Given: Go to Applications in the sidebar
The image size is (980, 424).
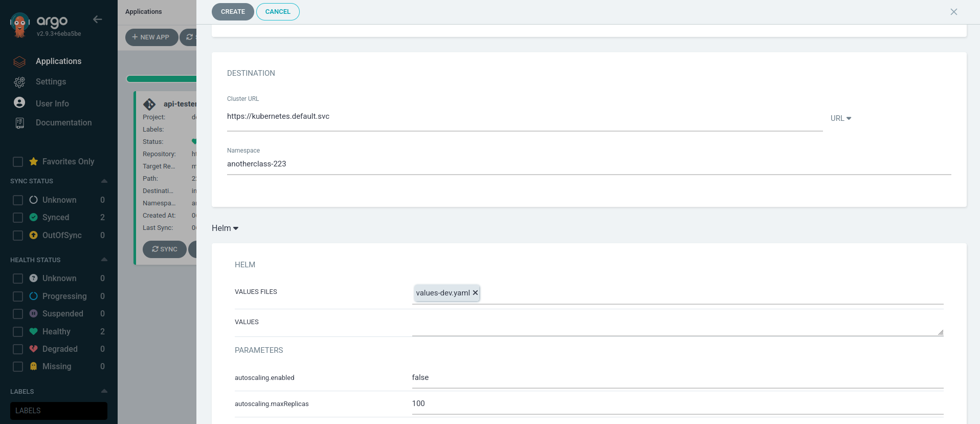Looking at the screenshot, I should [58, 61].
